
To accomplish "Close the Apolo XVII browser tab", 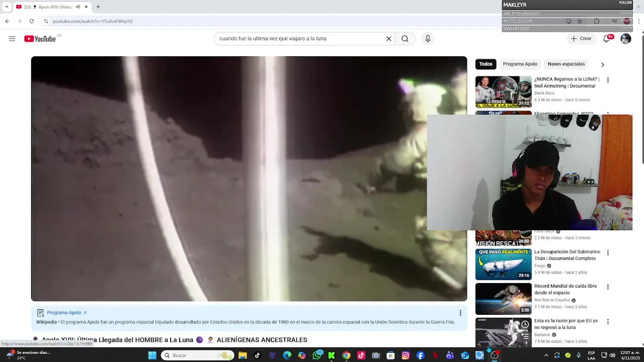I will coord(86,7).
